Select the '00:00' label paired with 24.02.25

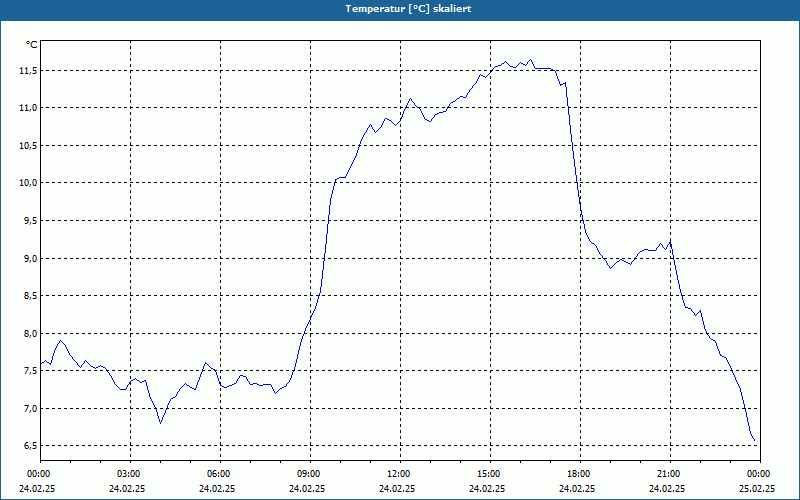pyautogui.click(x=38, y=474)
